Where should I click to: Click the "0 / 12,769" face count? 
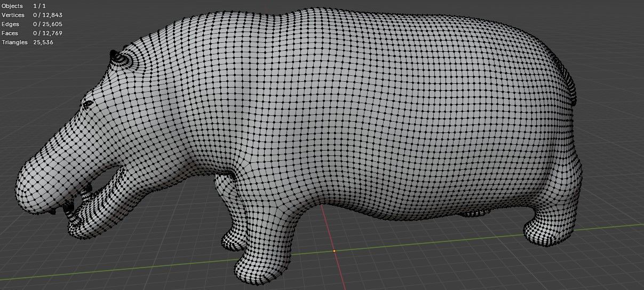48,33
